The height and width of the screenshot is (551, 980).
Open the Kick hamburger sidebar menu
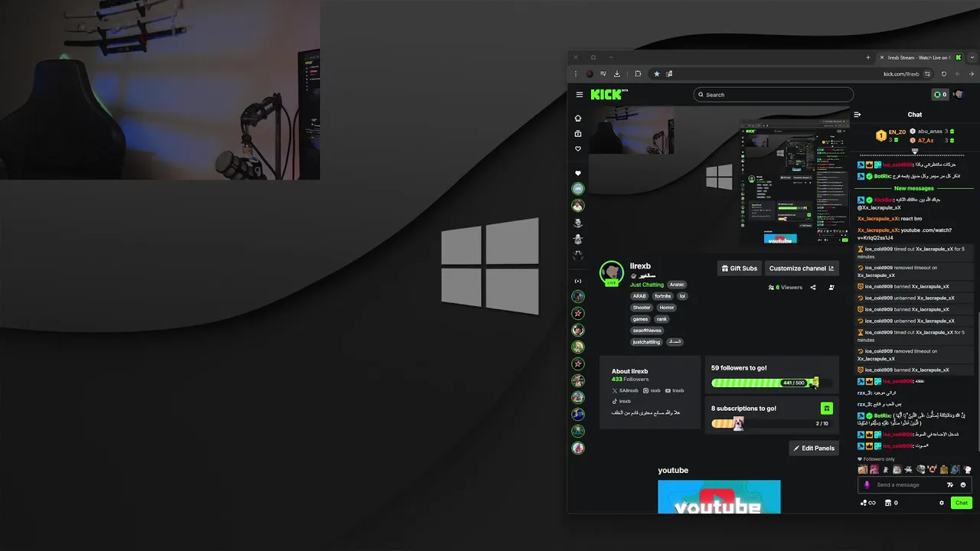580,95
